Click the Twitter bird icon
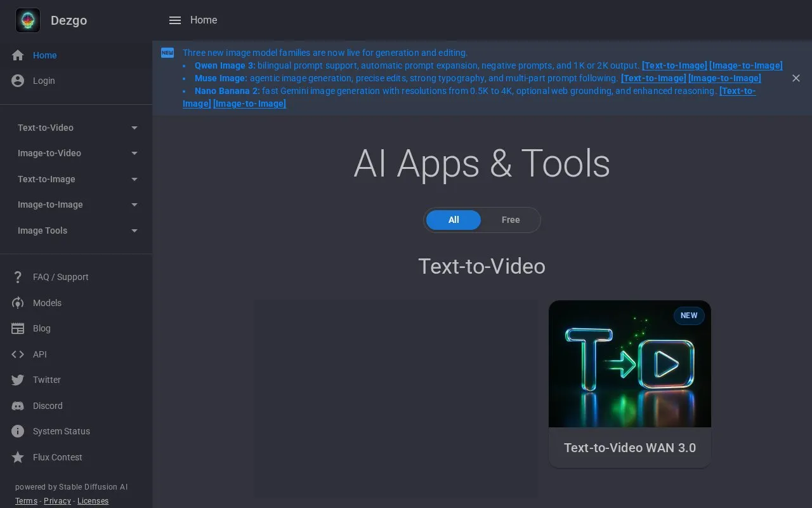The image size is (812, 508). [18, 380]
